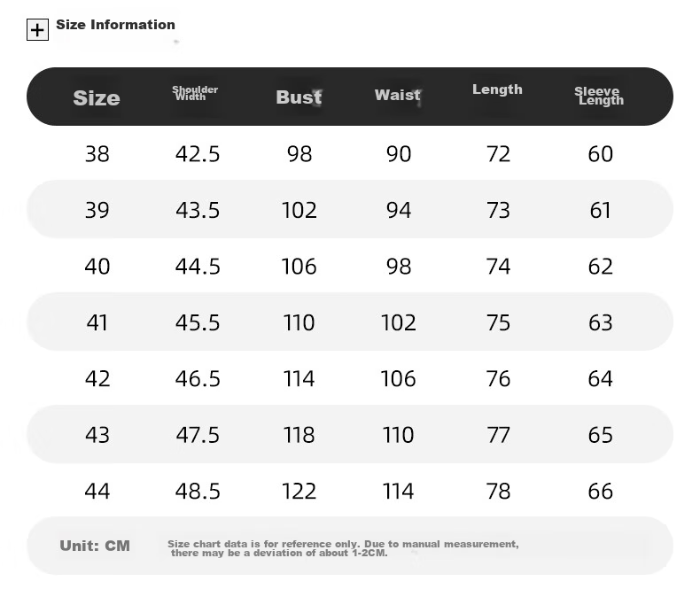Select the Size column header
Image resolution: width=700 pixels, height=597 pixels.
pyautogui.click(x=97, y=97)
